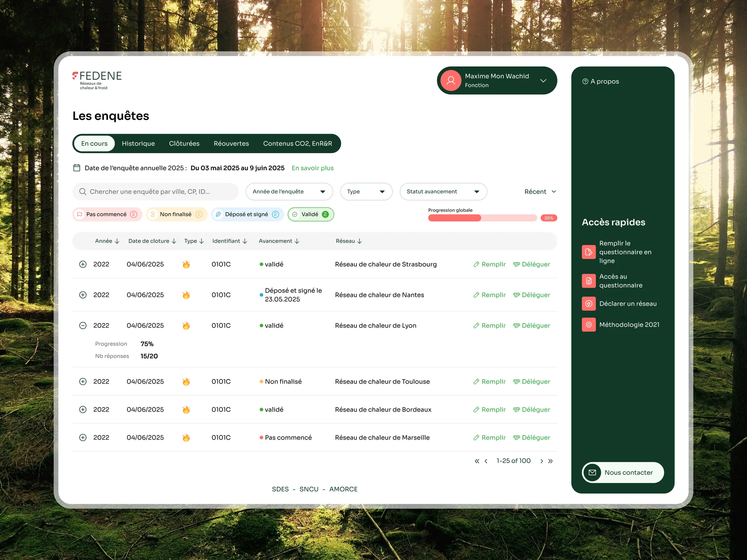This screenshot has width=747, height=560.
Task: Click the 'Accès au questionnaire' document icon
Action: point(589,281)
